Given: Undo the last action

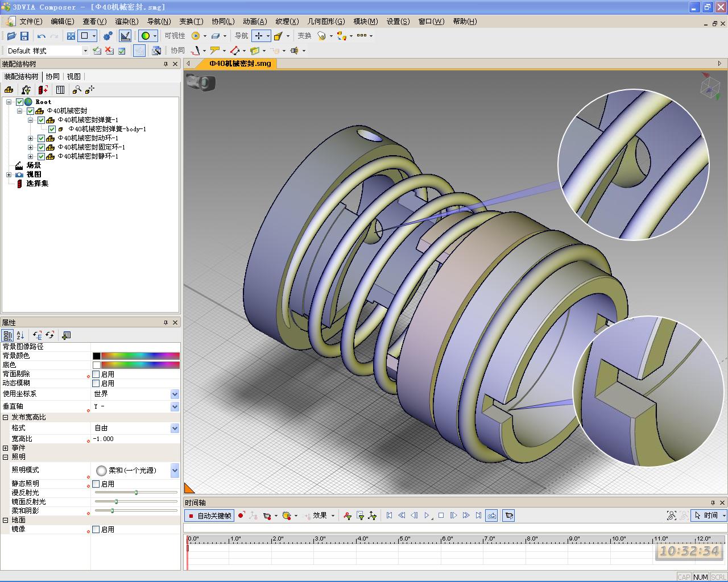Looking at the screenshot, I should tap(42, 36).
